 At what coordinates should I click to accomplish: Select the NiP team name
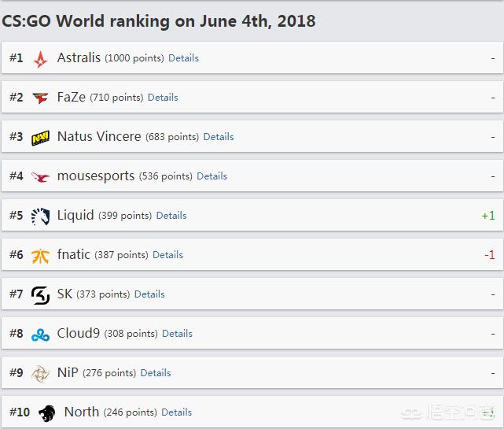point(68,372)
